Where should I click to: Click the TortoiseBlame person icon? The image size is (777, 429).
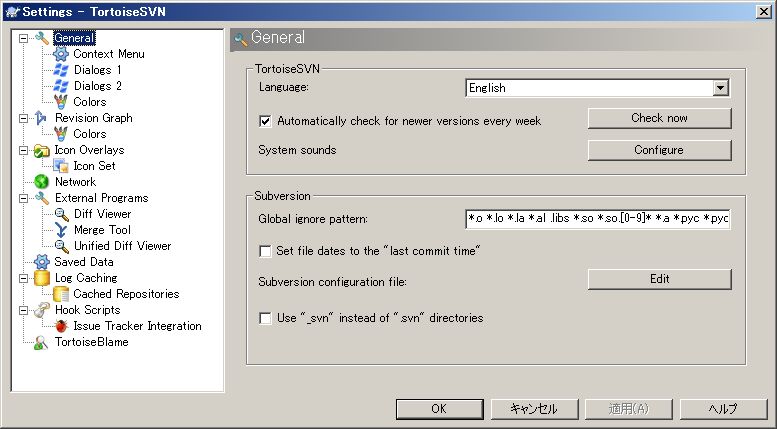pyautogui.click(x=42, y=342)
